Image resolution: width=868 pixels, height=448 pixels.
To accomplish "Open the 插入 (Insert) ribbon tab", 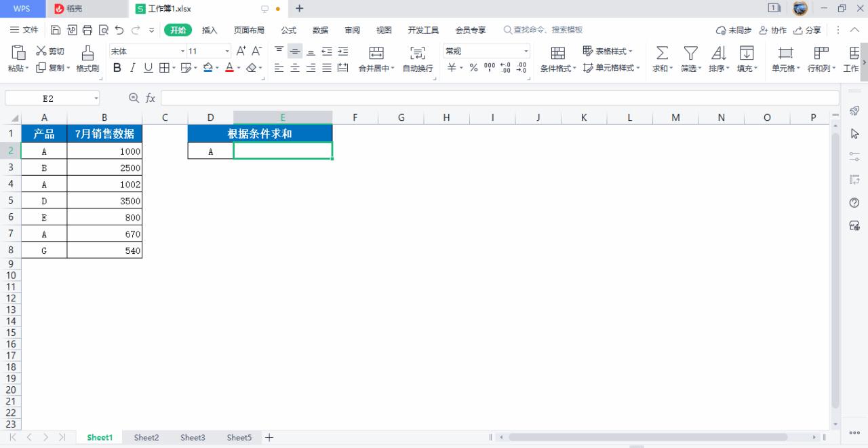I will (210, 30).
